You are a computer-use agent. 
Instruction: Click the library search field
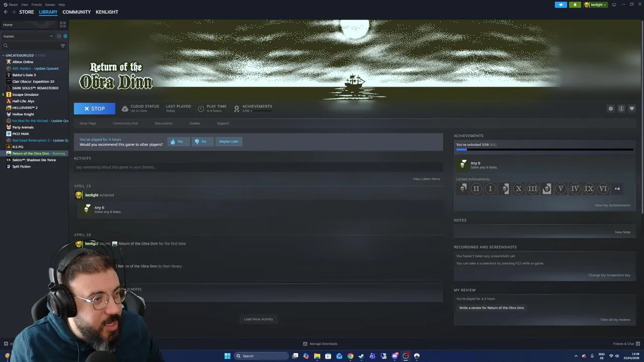click(x=31, y=46)
